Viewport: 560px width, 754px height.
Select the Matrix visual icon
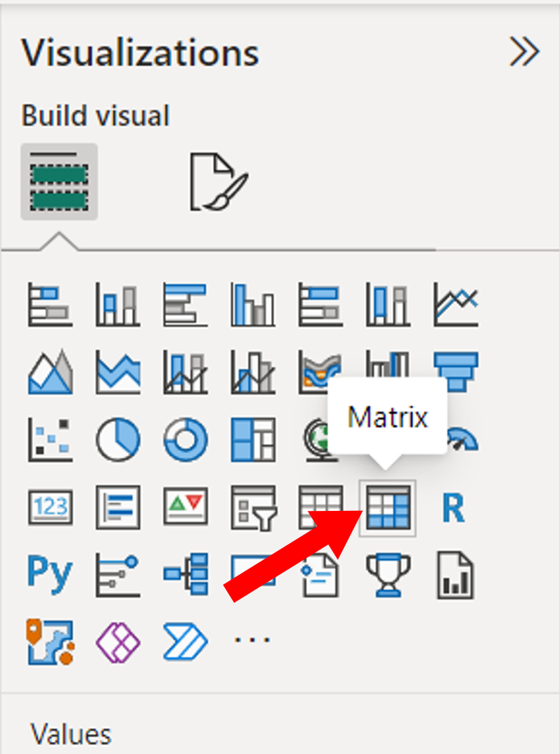pos(388,508)
